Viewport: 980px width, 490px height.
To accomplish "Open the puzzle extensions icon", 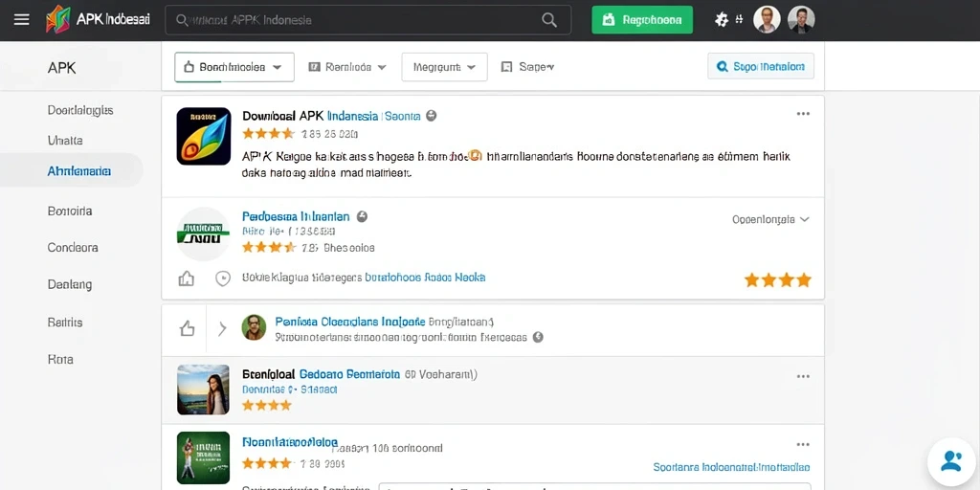I will pyautogui.click(x=722, y=20).
